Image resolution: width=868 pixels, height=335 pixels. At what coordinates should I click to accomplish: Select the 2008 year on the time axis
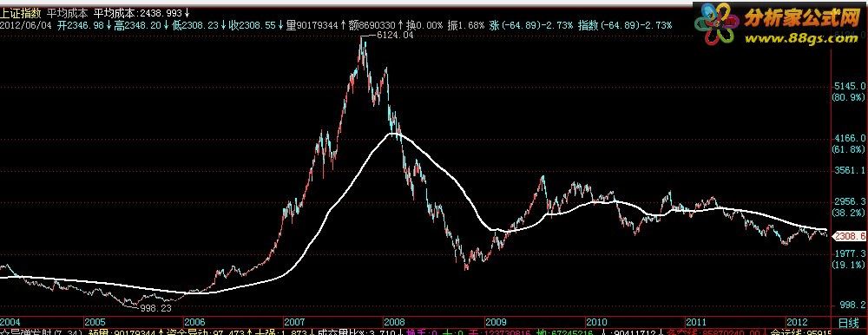396,322
